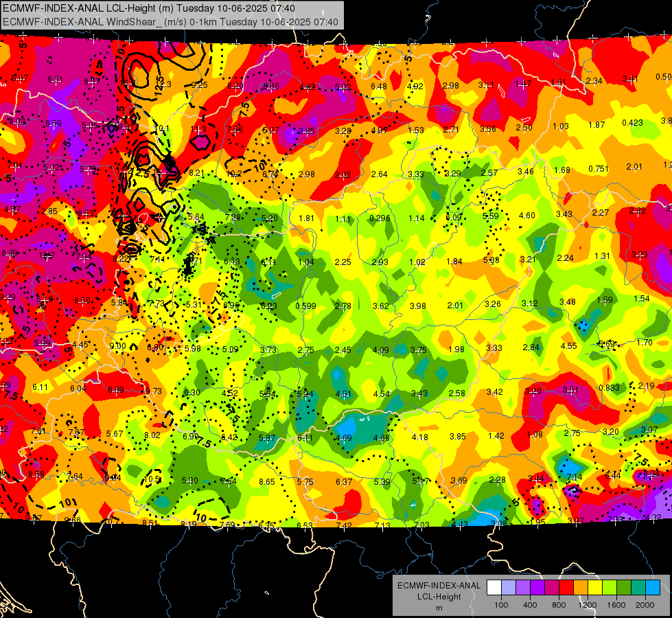Image resolution: width=672 pixels, height=618 pixels.
Task: Select the yellow legend swatch
Action: [595, 588]
